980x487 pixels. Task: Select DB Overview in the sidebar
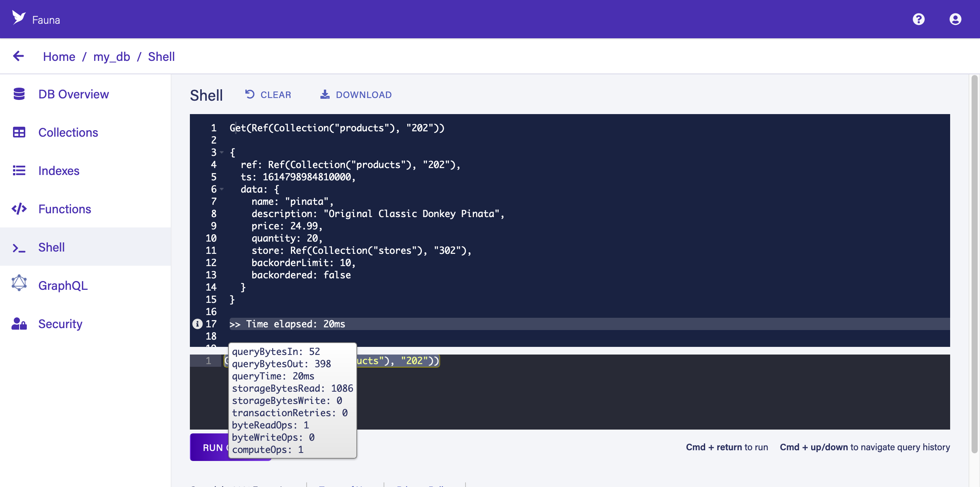click(x=73, y=94)
